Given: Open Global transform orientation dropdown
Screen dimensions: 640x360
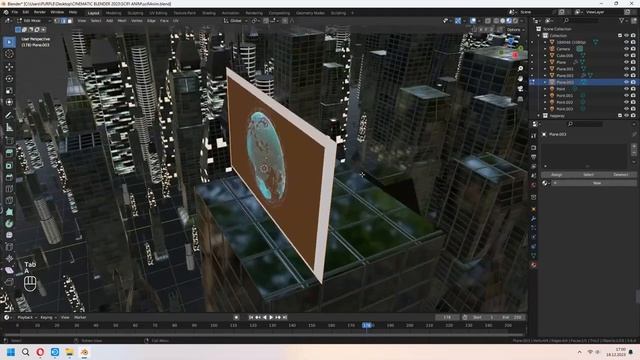Looking at the screenshot, I should (x=236, y=20).
